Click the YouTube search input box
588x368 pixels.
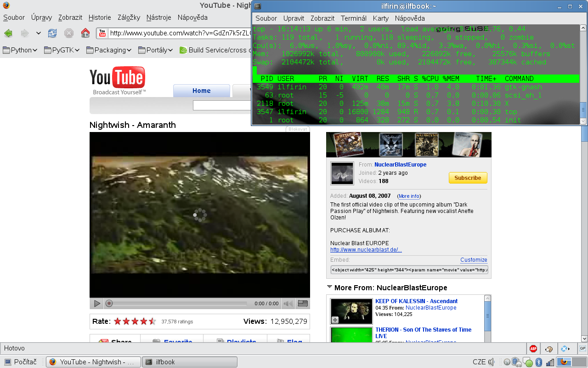tap(222, 105)
